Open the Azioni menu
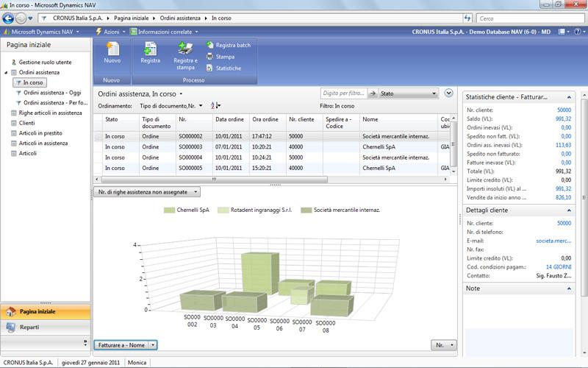Screen dimensions: 588x368 pos(111,32)
